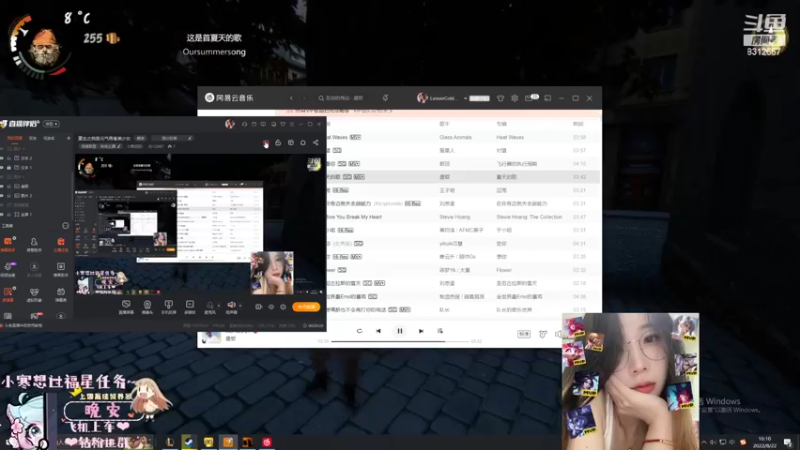Select the Heat Waves song row

[x=464, y=137]
